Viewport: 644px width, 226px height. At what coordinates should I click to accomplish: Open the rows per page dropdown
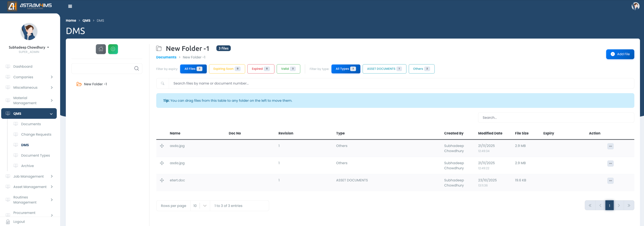[200, 206]
